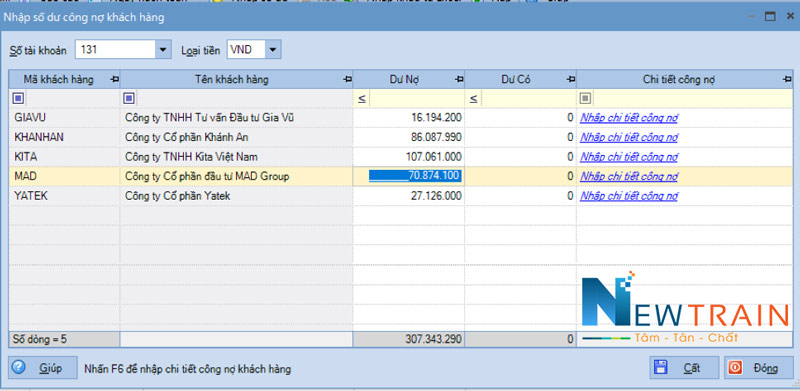Change Dư Có filter comparison operator

click(473, 99)
